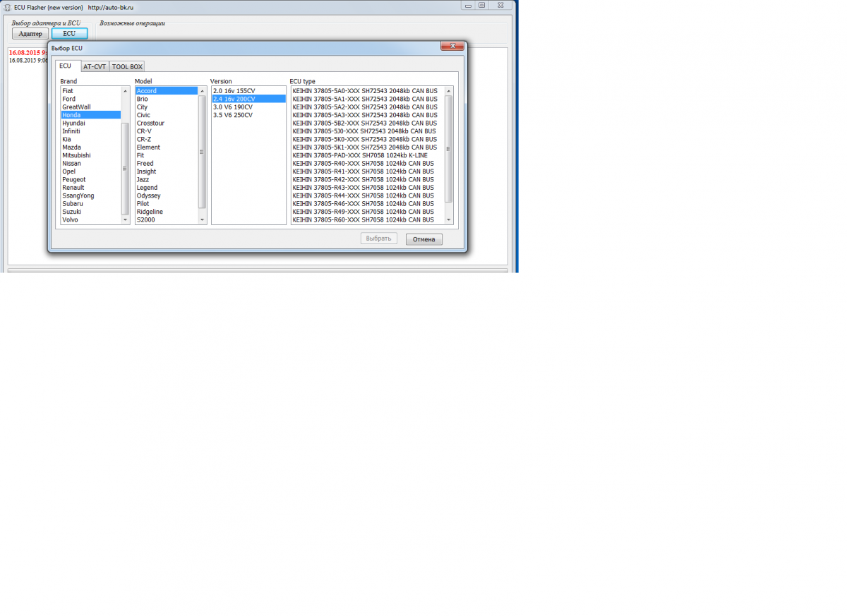This screenshot has width=847, height=616.
Task: Select version 2.0 16v 155CV
Action: point(248,91)
